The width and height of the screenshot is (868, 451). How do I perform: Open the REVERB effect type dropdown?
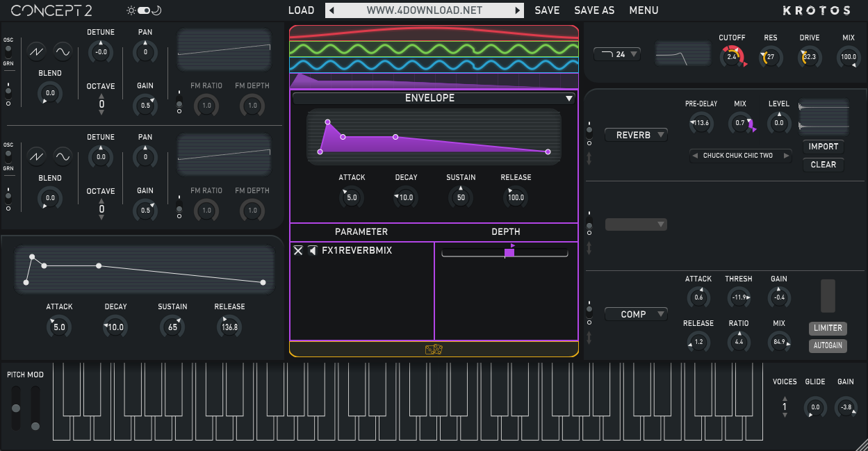click(x=636, y=135)
